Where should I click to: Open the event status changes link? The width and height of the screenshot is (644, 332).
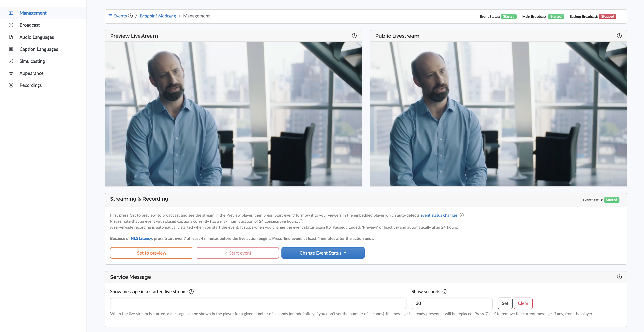click(x=439, y=215)
